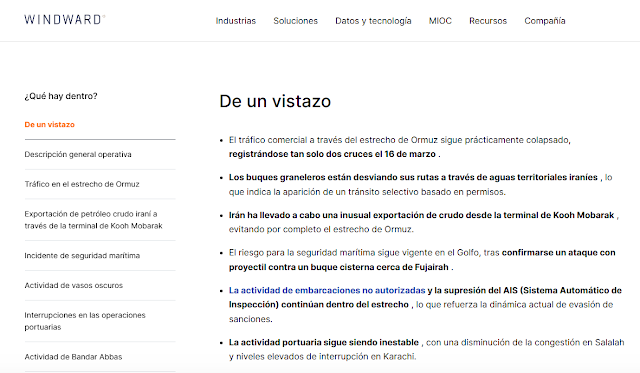
Task: Open the Recursos menu
Action: point(488,21)
